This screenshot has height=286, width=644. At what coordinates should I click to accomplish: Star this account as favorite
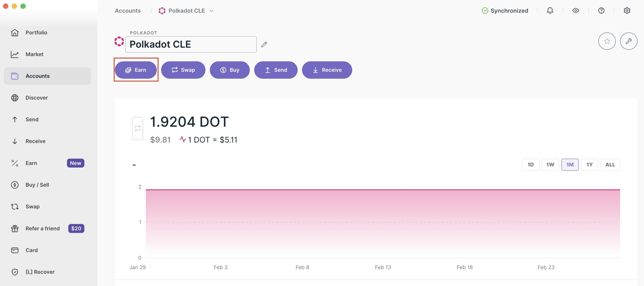[607, 41]
